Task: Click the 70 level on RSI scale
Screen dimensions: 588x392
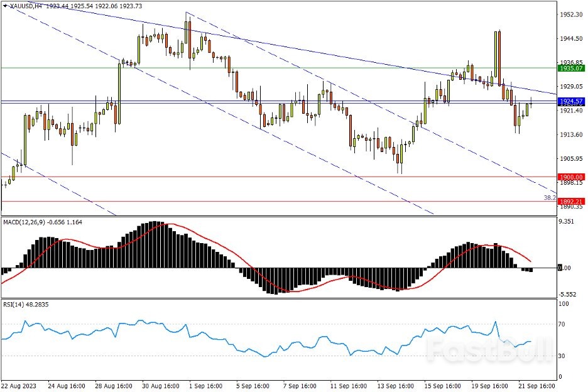Action: coord(563,325)
